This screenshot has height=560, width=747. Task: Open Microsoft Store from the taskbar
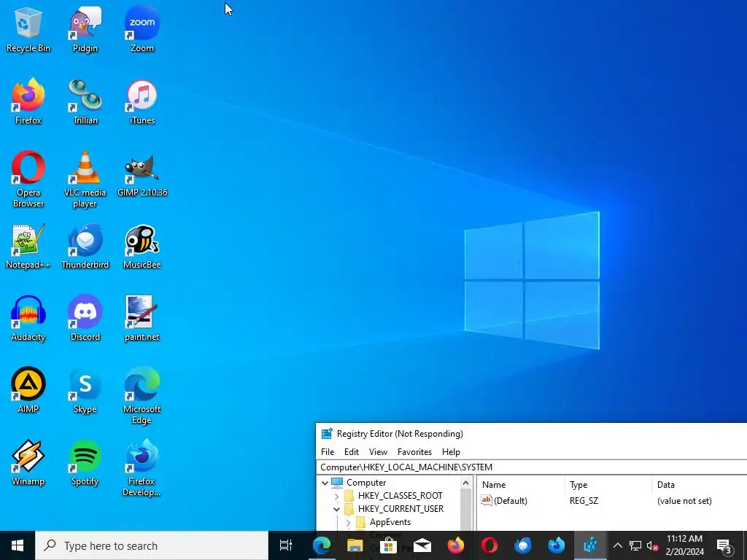click(389, 545)
